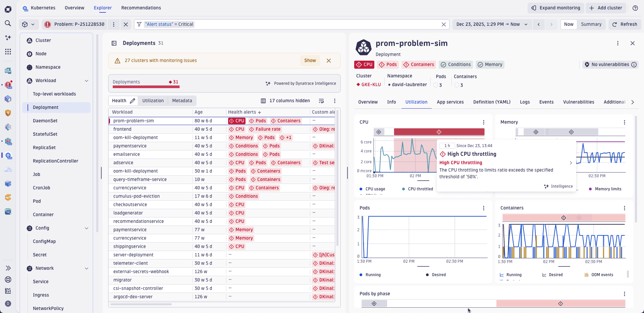Edit the Health view using the pencil icon
Screen dimensions: 644x313
pyautogui.click(x=133, y=100)
